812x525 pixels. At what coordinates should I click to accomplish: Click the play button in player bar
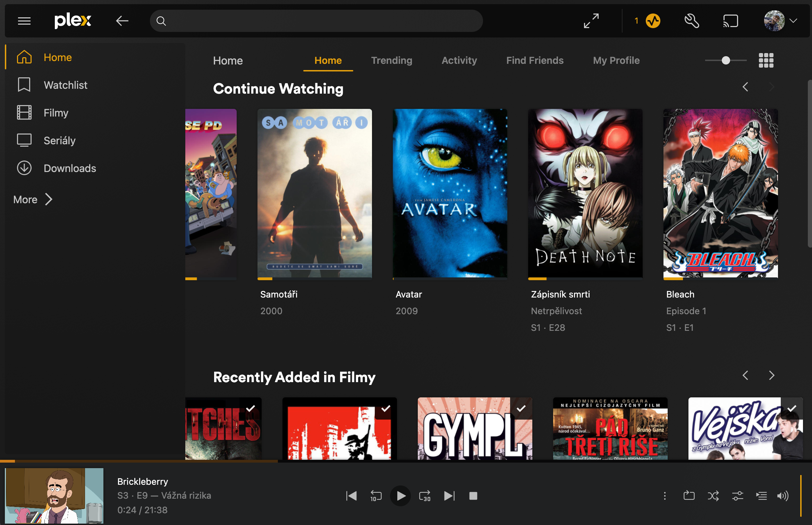coord(400,496)
